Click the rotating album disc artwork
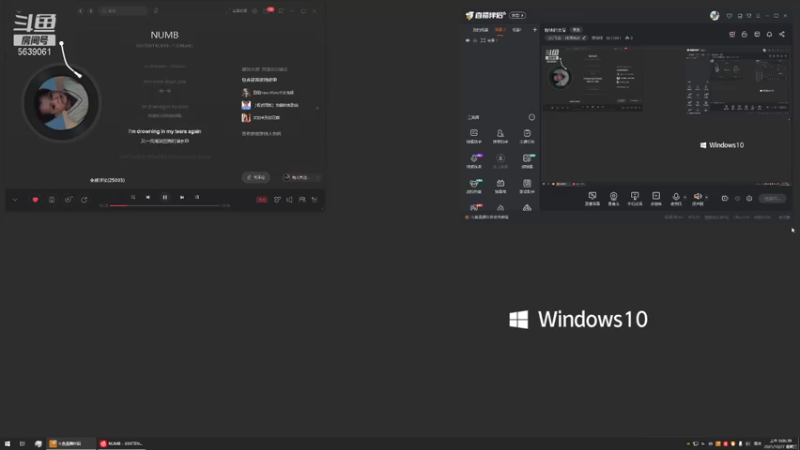Image resolution: width=800 pixels, height=450 pixels. click(61, 103)
